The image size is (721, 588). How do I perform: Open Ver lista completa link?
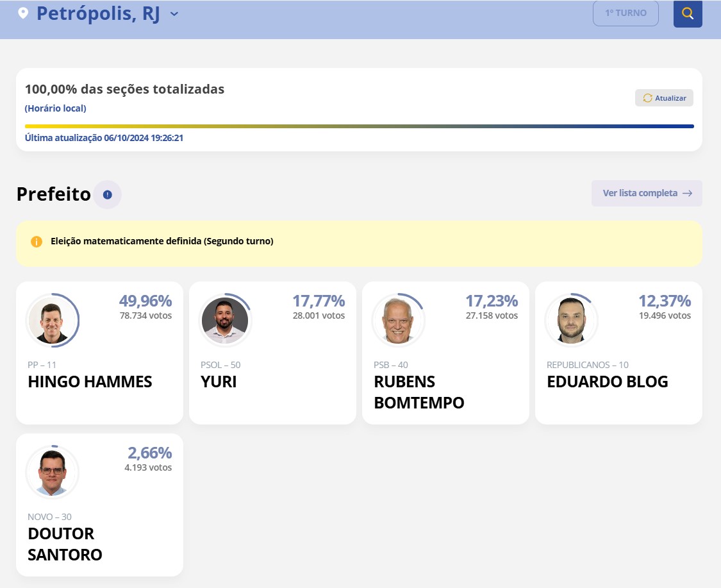tap(647, 193)
